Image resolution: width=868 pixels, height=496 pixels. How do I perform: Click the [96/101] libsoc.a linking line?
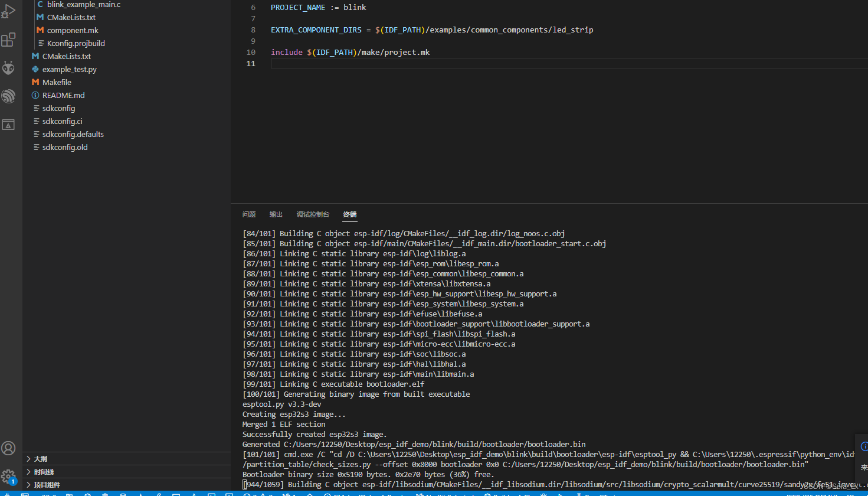[x=354, y=354]
